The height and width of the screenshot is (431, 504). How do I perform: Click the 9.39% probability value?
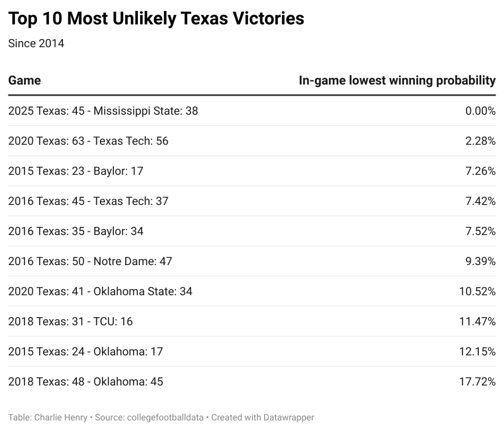480,261
